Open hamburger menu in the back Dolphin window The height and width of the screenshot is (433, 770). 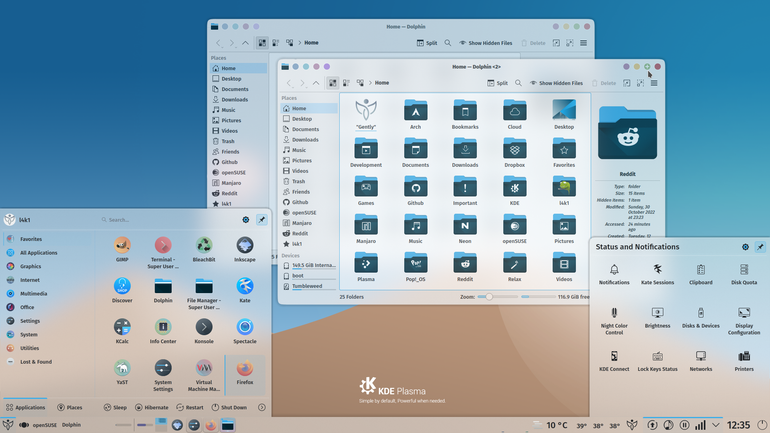pyautogui.click(x=583, y=43)
